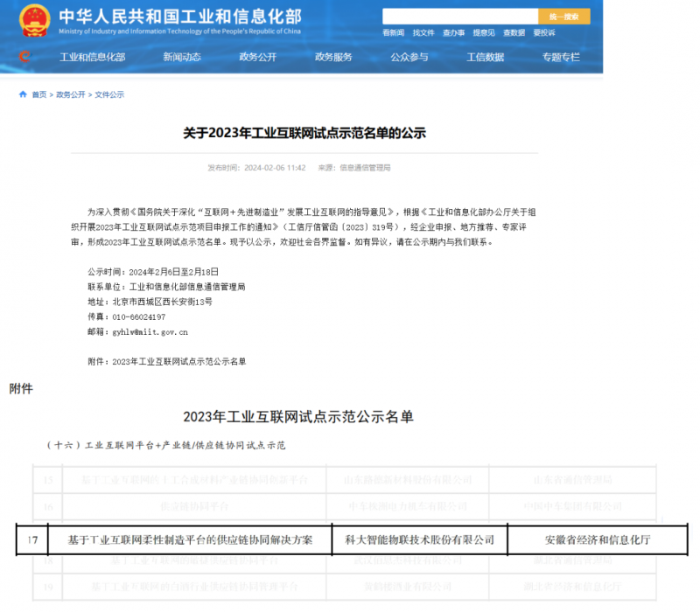700x612 pixels.
Task: Click the 公示时间 line with the February dates
Action: point(153,272)
